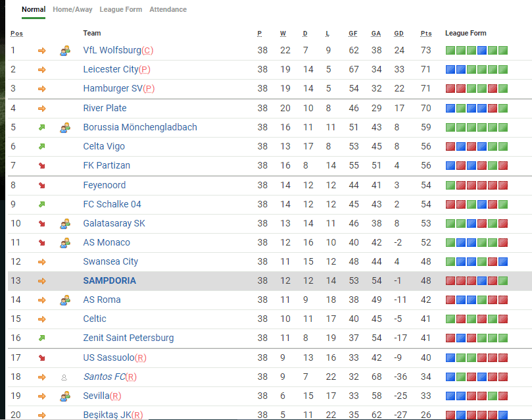Click the green up arrow in Celta Vigo's row
Image resolution: width=532 pixels, height=420 pixels.
(x=42, y=147)
